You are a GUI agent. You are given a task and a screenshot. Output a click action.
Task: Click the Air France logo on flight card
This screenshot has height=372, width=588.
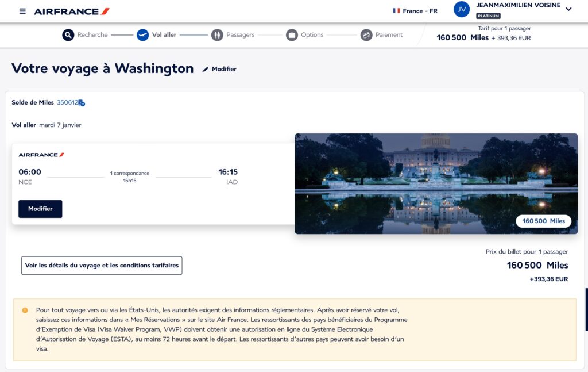(41, 155)
